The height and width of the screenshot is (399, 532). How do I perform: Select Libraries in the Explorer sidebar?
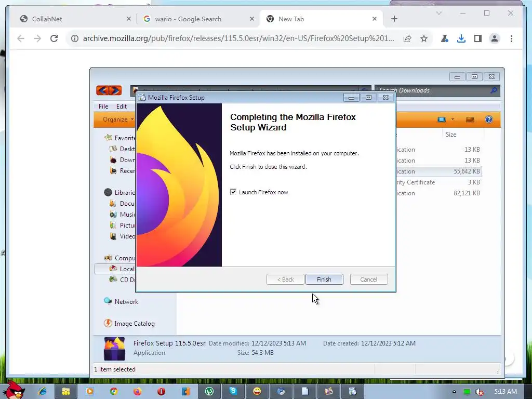pos(119,192)
